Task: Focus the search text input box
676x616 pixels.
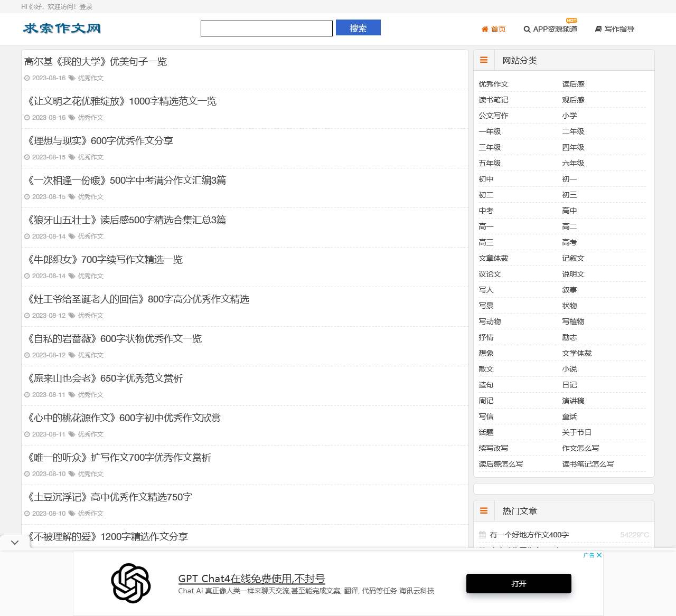Action: pos(267,29)
